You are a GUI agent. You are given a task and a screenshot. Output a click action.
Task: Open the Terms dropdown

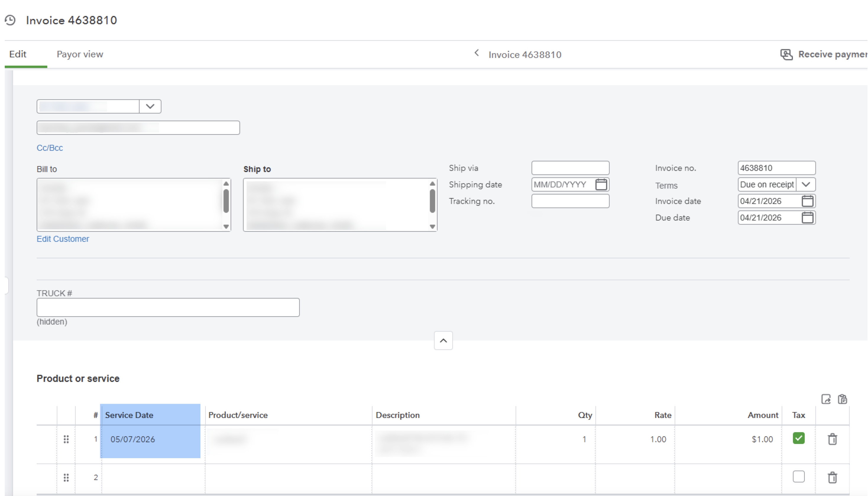806,185
